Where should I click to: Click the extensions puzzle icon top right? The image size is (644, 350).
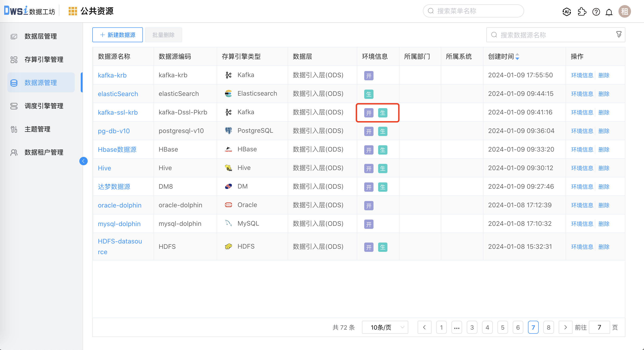point(582,12)
